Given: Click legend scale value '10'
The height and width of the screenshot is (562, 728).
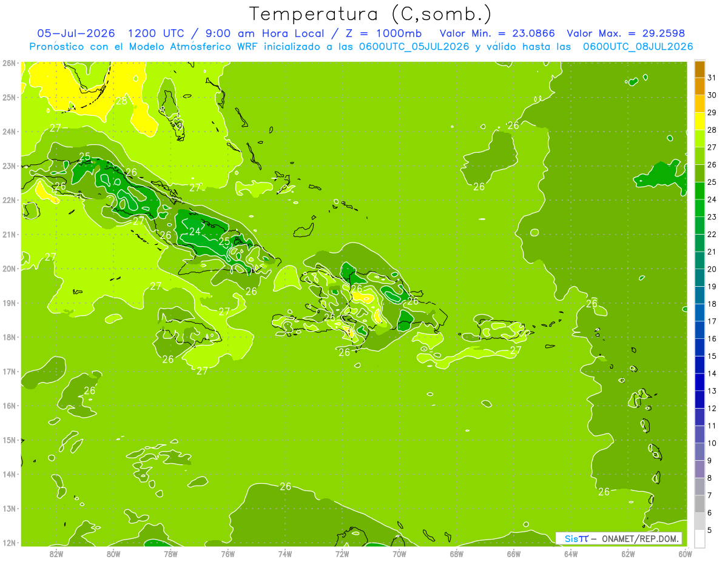Looking at the screenshot, I should [x=712, y=443].
